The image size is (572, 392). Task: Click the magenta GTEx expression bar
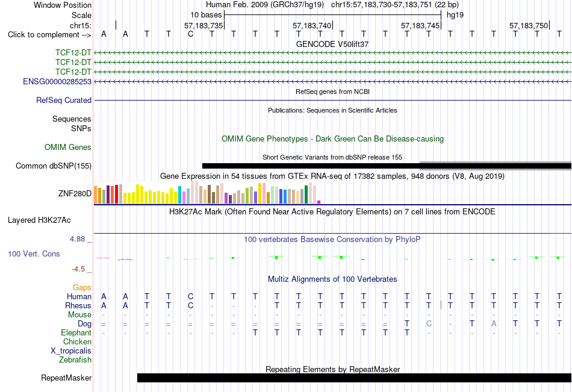[319, 202]
